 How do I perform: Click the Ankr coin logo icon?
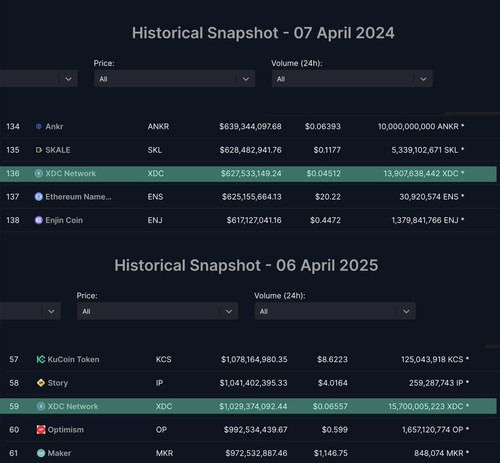tap(39, 126)
